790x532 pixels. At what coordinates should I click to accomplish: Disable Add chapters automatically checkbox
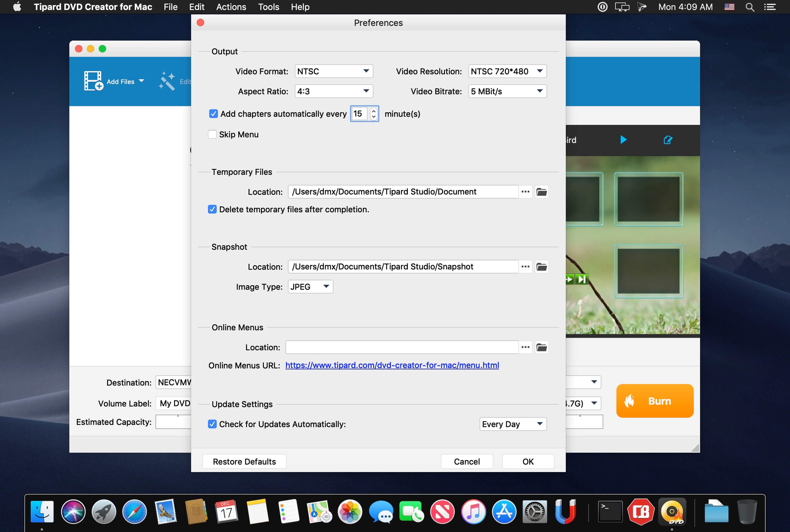point(214,114)
